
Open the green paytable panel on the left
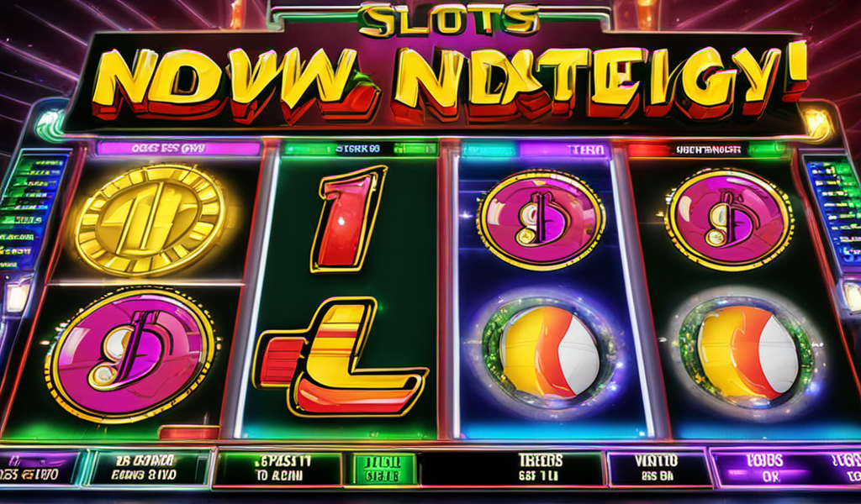click(32, 210)
